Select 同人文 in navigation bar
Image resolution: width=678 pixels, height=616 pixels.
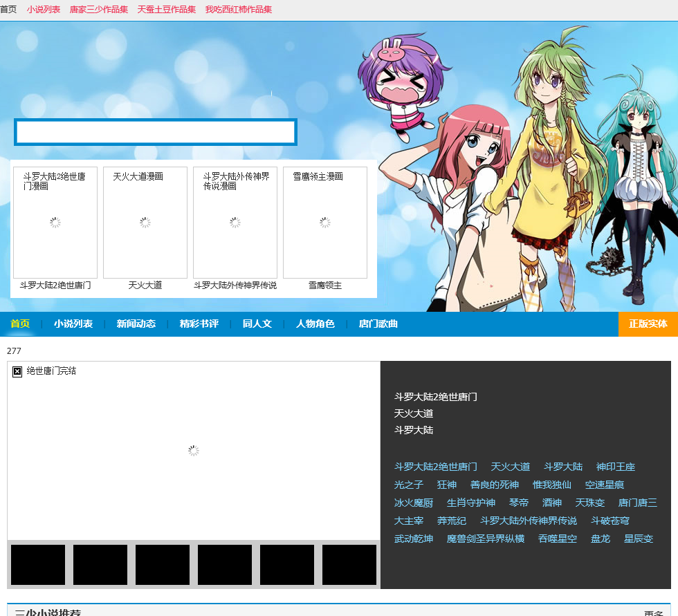click(x=257, y=324)
